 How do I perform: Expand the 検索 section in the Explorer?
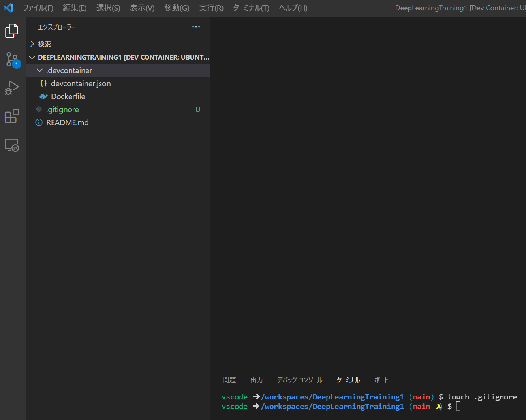click(x=44, y=44)
